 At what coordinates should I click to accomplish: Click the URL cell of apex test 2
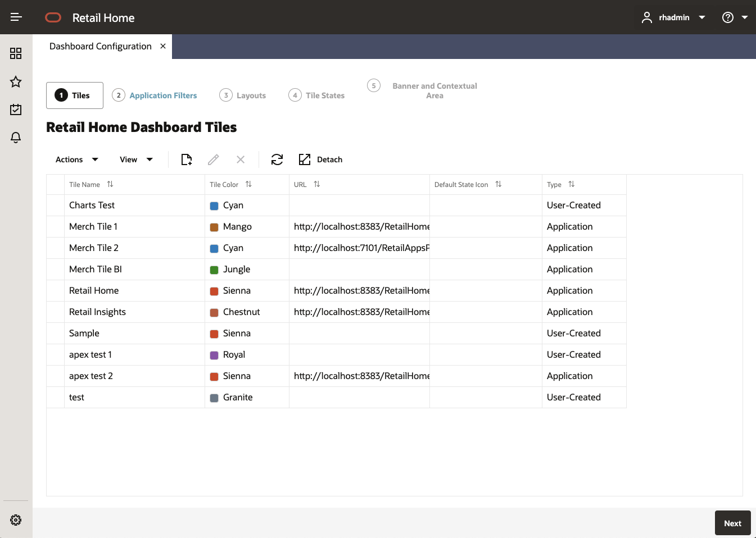pyautogui.click(x=360, y=376)
